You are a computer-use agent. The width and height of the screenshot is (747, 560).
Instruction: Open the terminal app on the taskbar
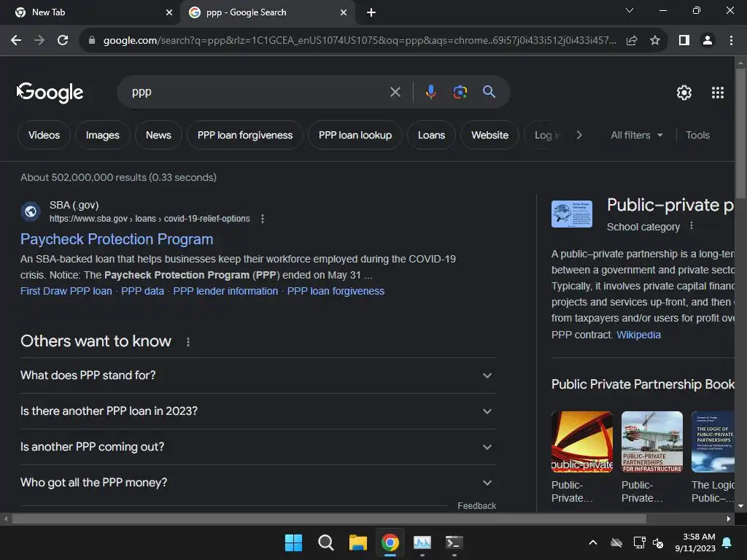(x=454, y=542)
